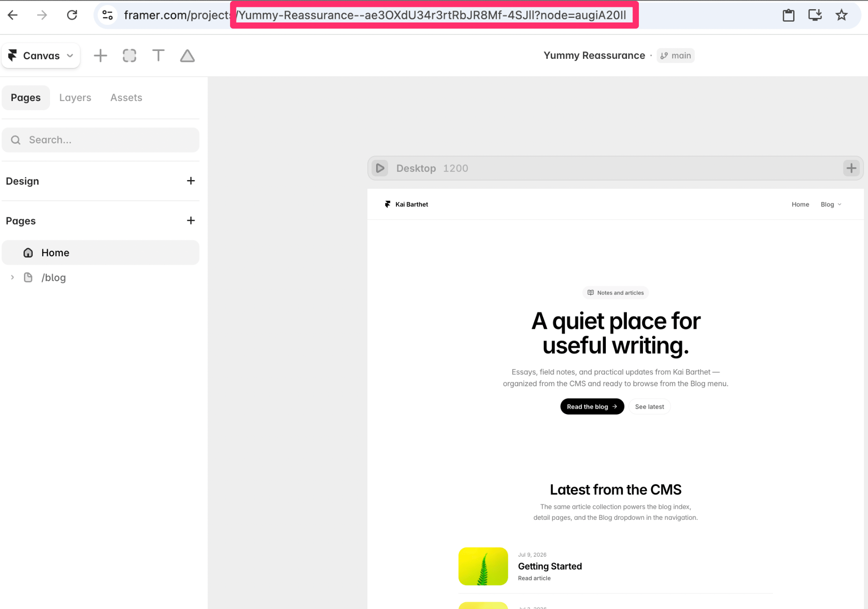This screenshot has width=868, height=609.
Task: Click the browser forward arrow
Action: (x=42, y=15)
